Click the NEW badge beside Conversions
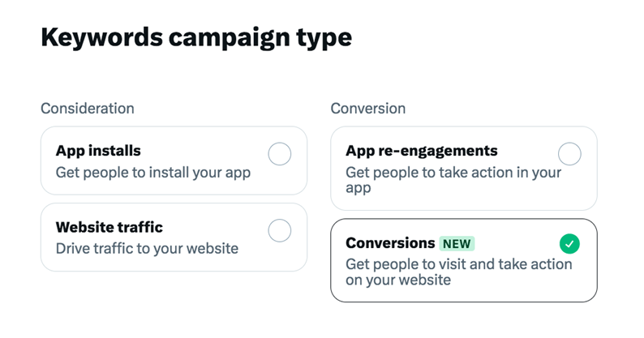 click(x=457, y=243)
